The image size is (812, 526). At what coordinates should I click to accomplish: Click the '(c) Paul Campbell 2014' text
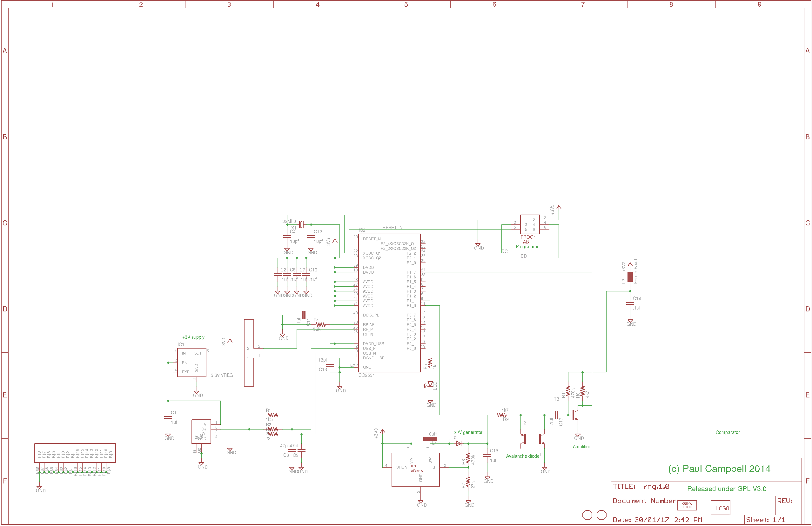pyautogui.click(x=719, y=469)
